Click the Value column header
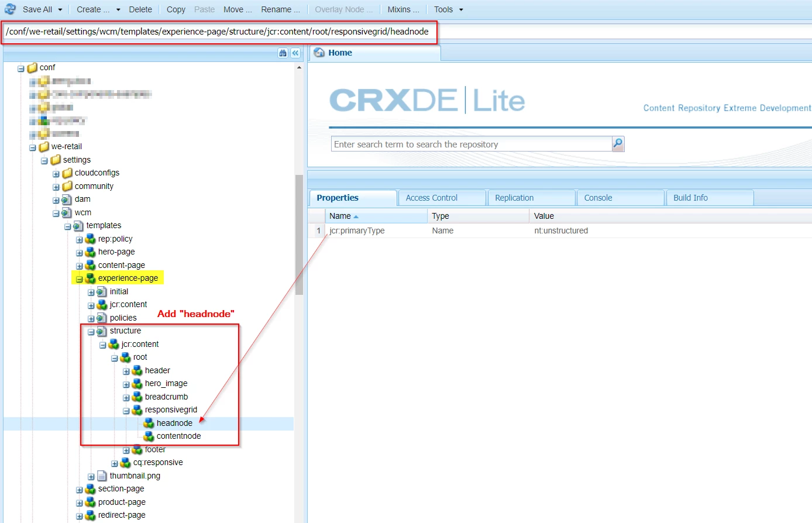The width and height of the screenshot is (812, 523). [670, 216]
